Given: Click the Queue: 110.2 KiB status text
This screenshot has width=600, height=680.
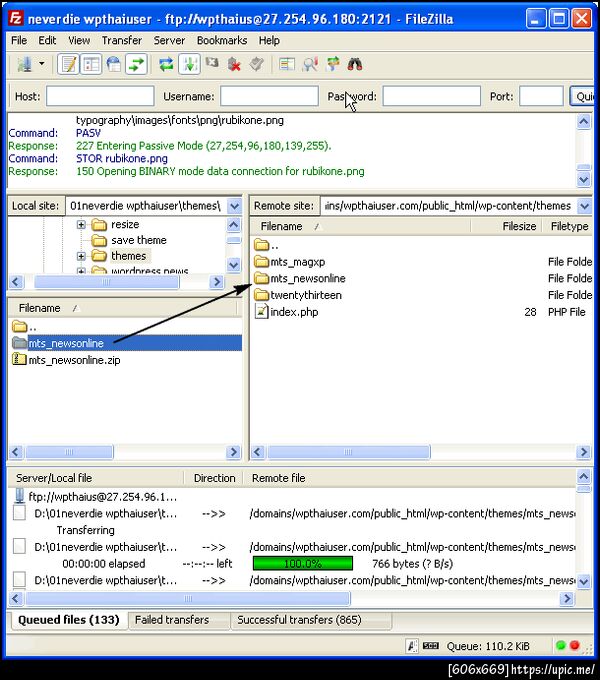Looking at the screenshot, I should (x=488, y=646).
